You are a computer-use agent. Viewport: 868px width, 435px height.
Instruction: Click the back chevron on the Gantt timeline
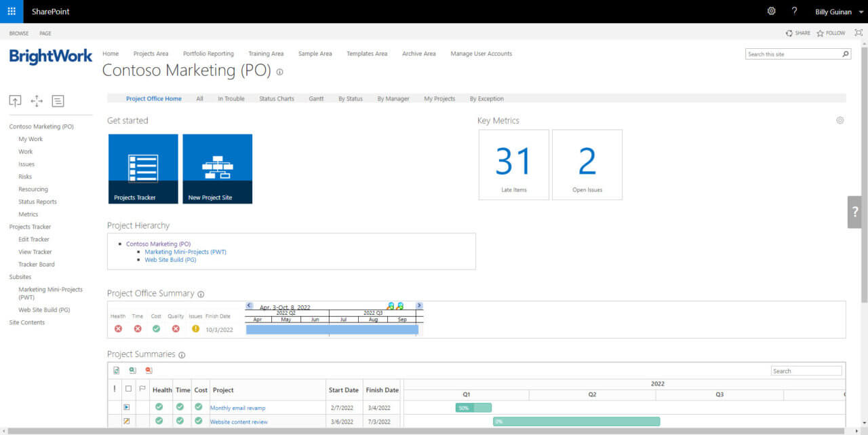click(x=249, y=305)
